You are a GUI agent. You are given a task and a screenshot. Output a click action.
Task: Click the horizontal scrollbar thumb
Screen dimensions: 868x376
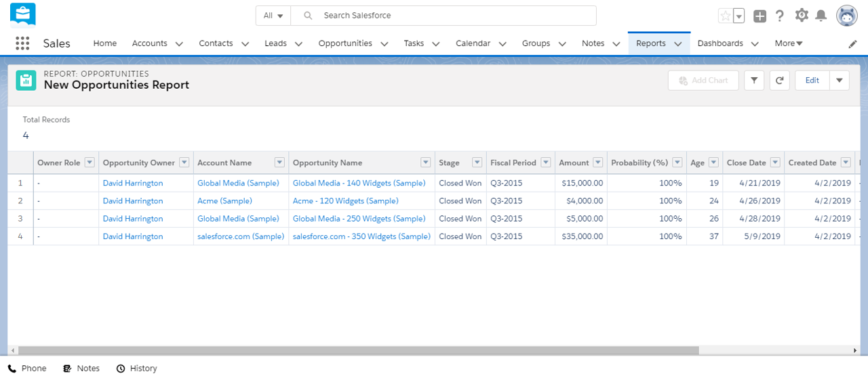tap(359, 350)
